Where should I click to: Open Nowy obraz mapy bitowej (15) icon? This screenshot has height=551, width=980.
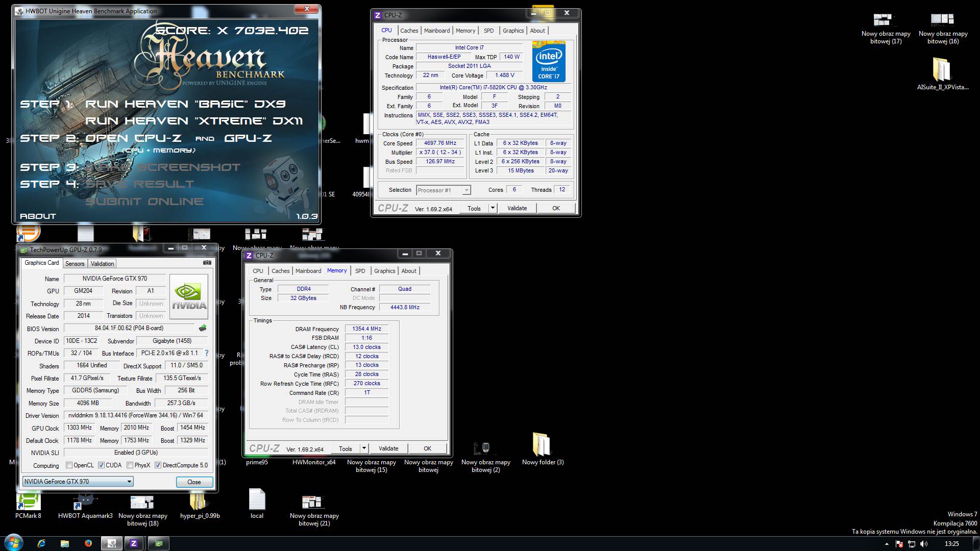click(x=371, y=465)
